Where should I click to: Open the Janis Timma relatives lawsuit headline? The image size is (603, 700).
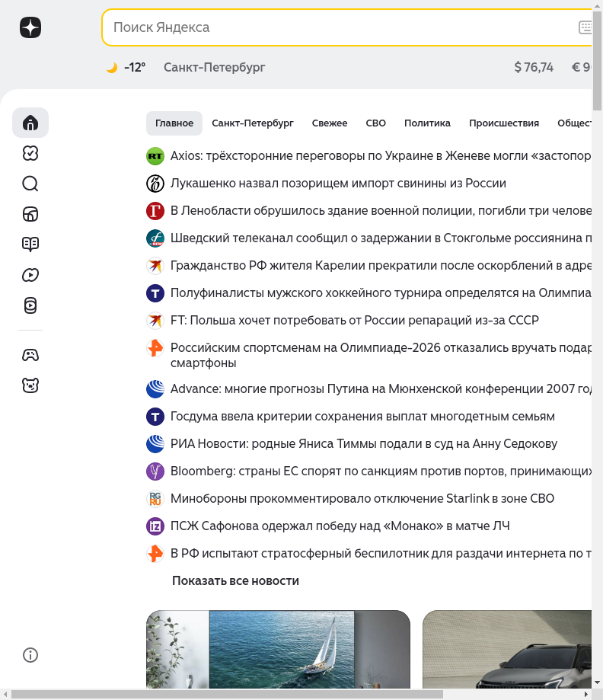tap(364, 444)
